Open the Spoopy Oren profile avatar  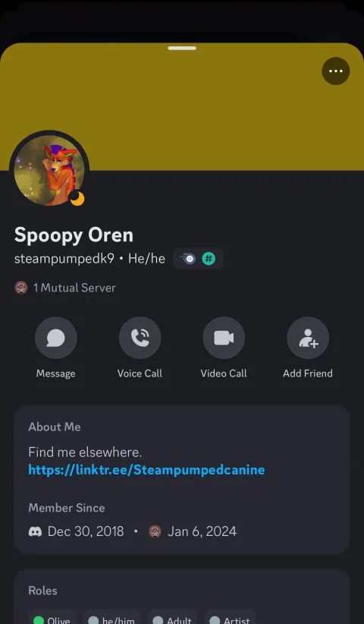[49, 170]
